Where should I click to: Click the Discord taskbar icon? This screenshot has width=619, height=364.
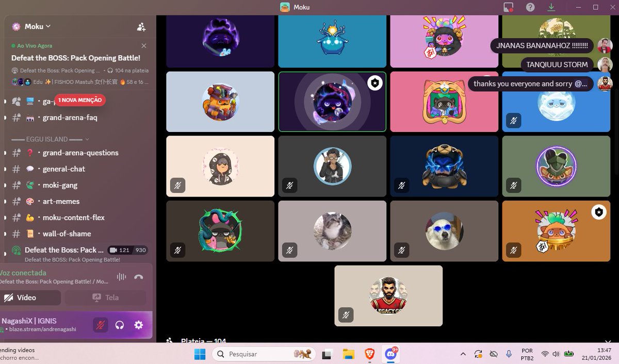click(390, 354)
